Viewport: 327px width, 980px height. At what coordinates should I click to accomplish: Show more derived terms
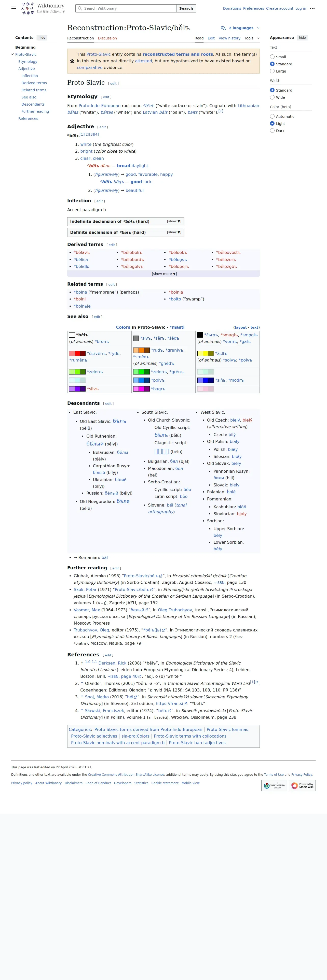click(x=164, y=273)
